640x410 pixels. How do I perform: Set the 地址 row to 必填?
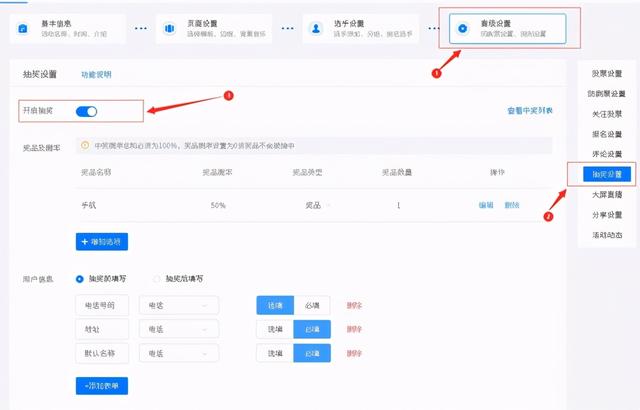pos(312,329)
